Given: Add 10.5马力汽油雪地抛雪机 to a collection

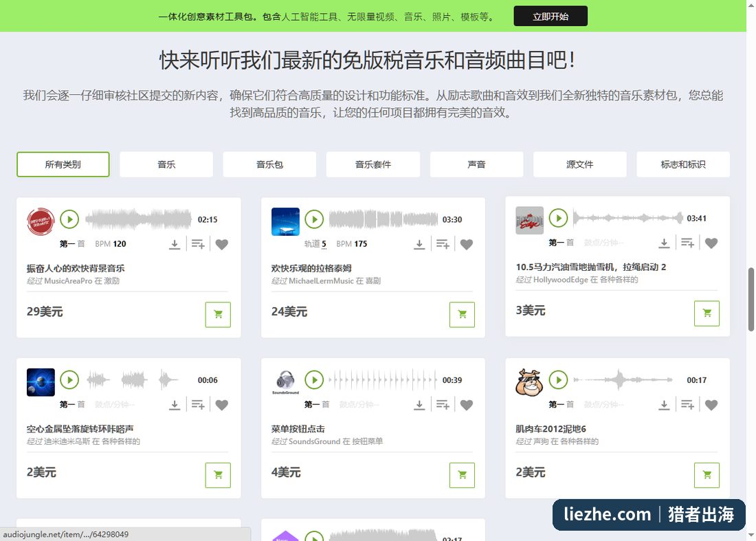Looking at the screenshot, I should 687,243.
